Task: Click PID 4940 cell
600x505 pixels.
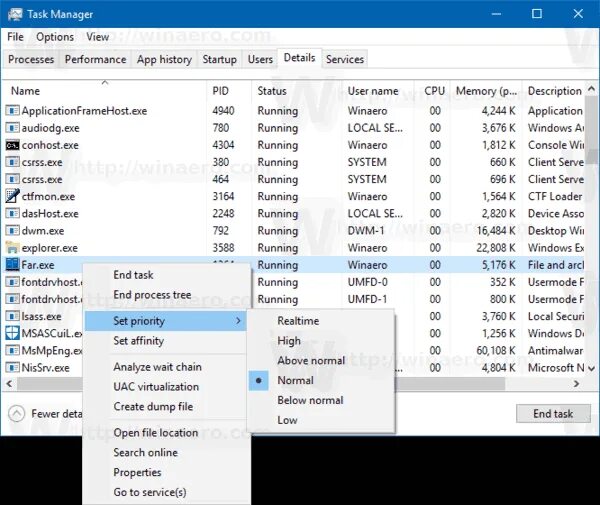Action: tap(223, 111)
